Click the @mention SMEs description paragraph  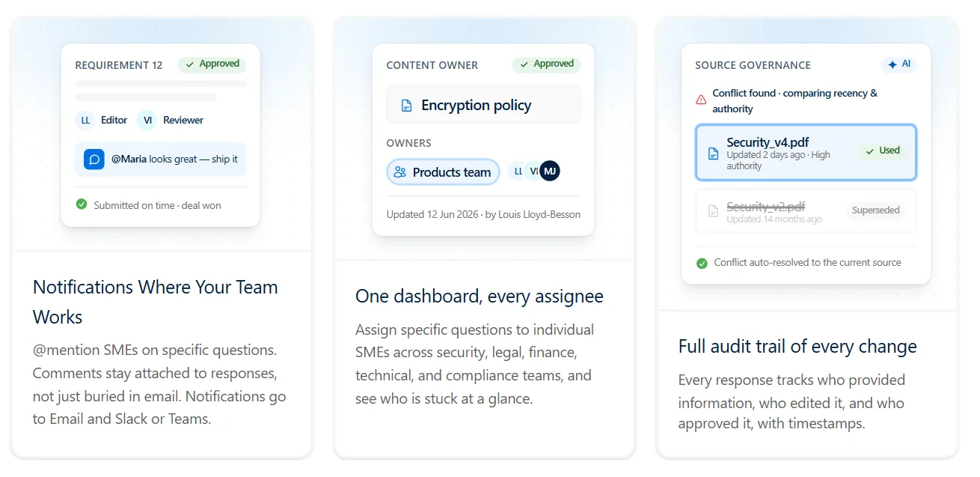pyautogui.click(x=159, y=384)
